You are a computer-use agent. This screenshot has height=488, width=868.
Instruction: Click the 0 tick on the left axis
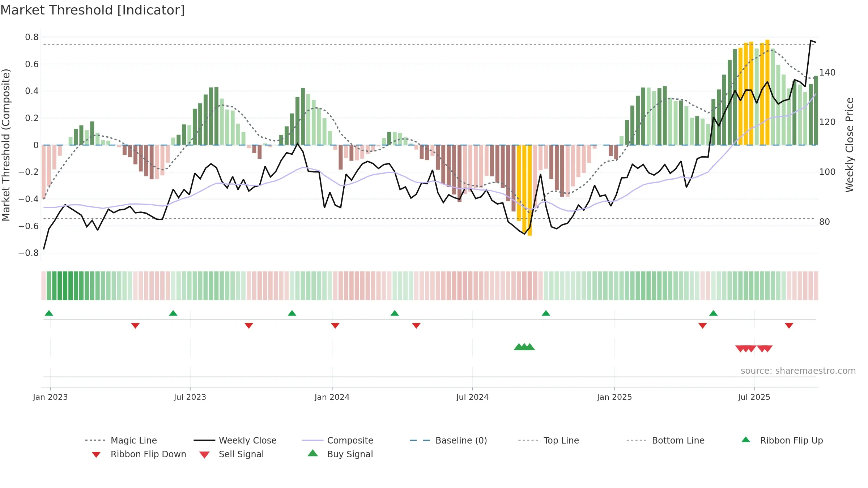36,145
